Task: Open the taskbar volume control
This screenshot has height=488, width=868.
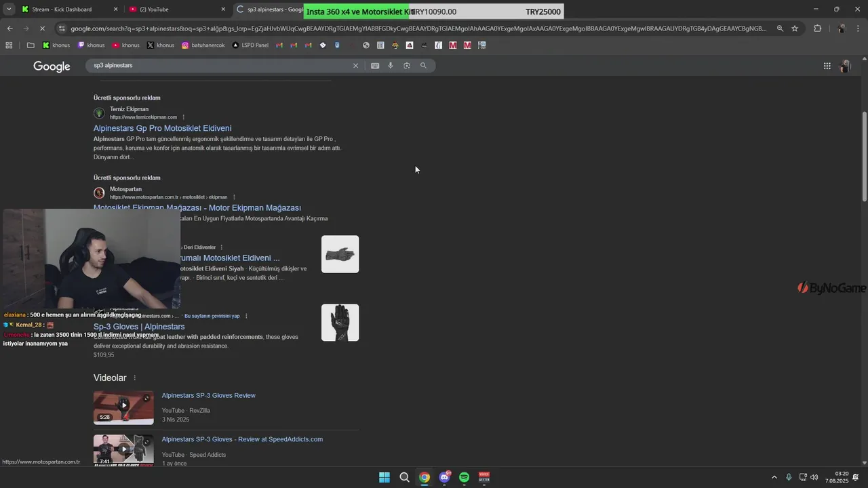Action: click(814, 477)
